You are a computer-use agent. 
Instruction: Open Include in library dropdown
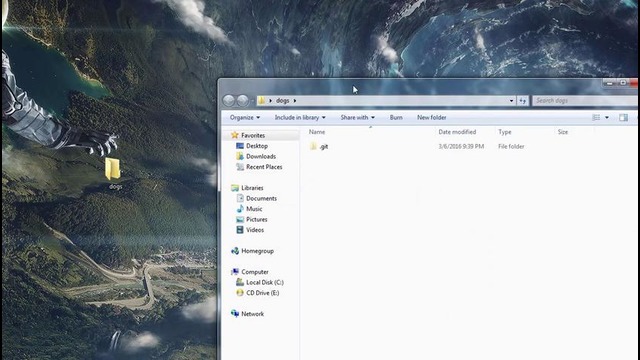pos(300,118)
